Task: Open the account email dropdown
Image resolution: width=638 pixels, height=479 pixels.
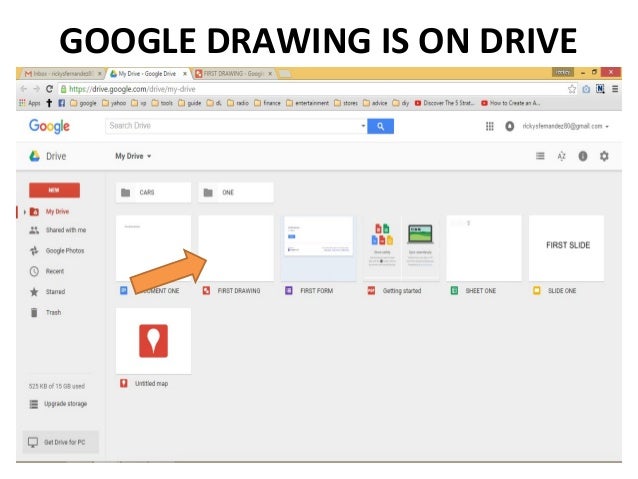Action: 566,126
